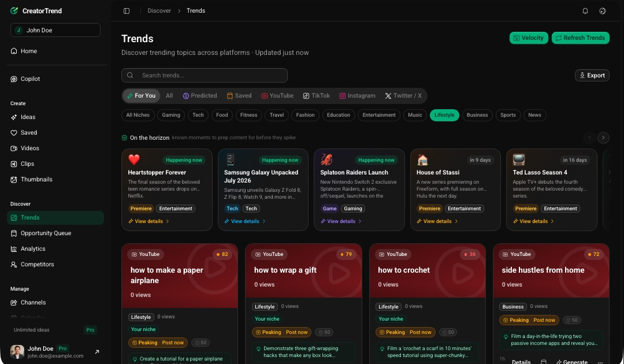The height and width of the screenshot is (364, 624).
Task: Click the squid emoji on Splatoon Raiders card
Action: pos(326,159)
